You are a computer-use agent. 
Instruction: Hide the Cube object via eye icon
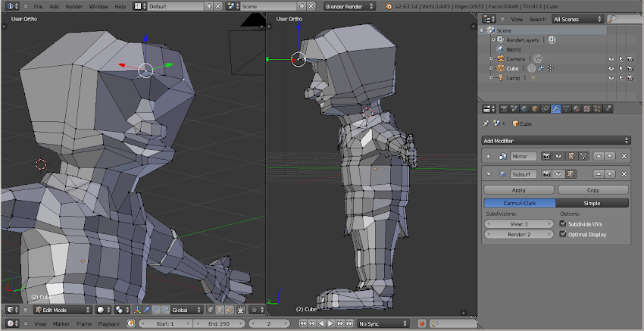click(611, 68)
